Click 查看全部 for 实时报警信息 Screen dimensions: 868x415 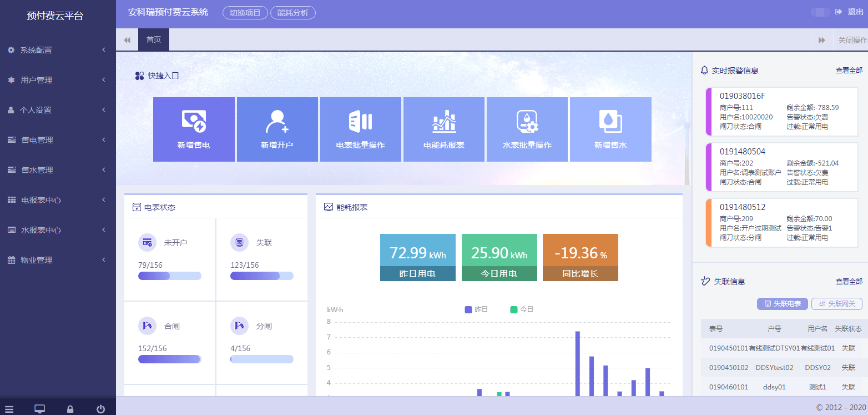point(849,71)
